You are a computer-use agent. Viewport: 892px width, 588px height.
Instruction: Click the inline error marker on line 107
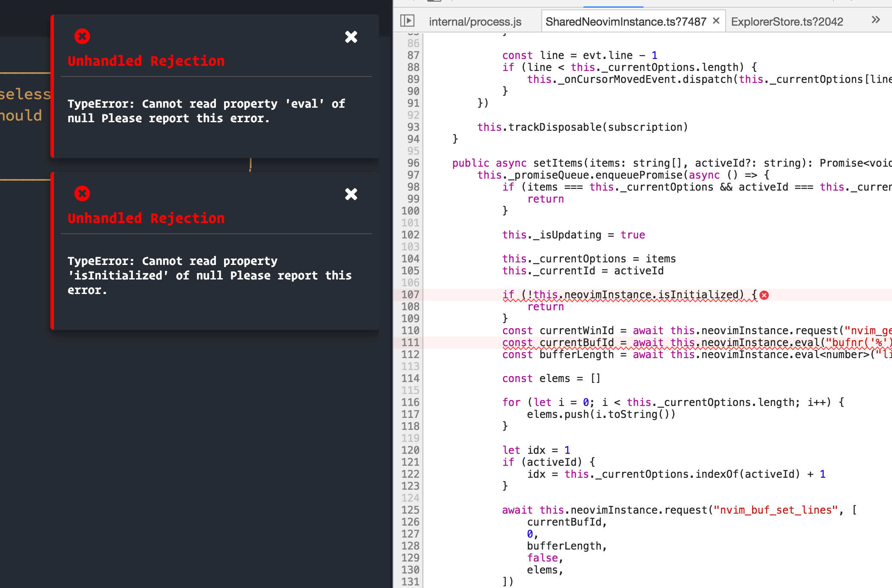point(764,295)
